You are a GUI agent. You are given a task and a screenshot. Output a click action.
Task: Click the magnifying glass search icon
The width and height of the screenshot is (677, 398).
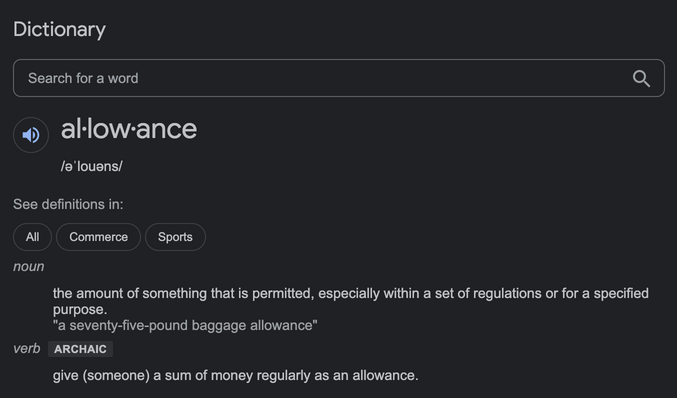641,79
